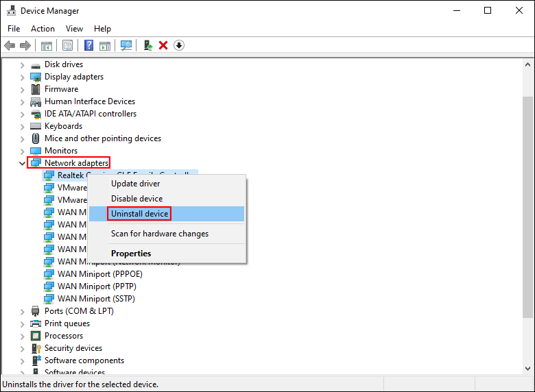Click the Display adapters category icon
Screen dimensions: 535x392
(36, 77)
